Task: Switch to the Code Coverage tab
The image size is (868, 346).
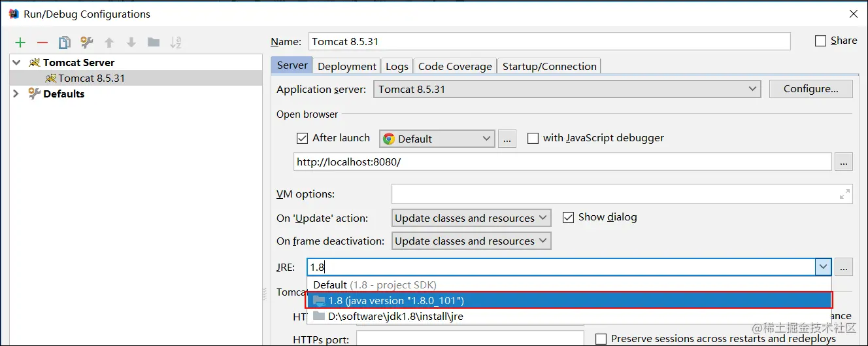Action: pos(455,66)
